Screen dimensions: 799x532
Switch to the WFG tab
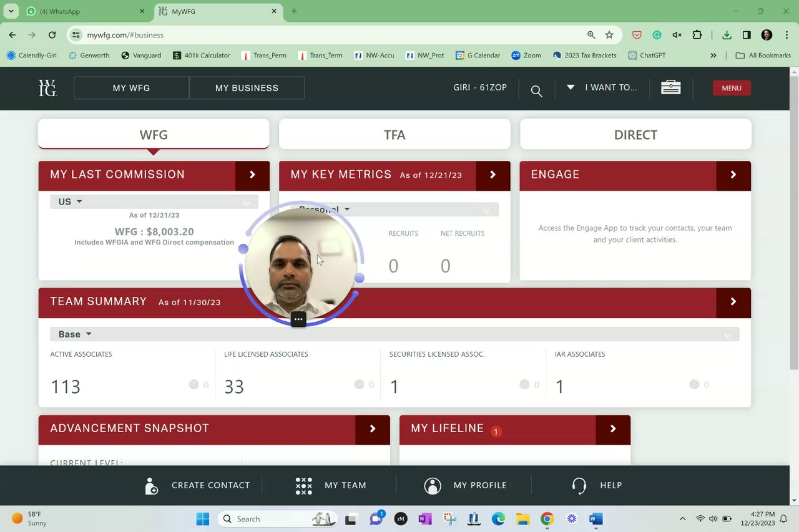coord(154,135)
